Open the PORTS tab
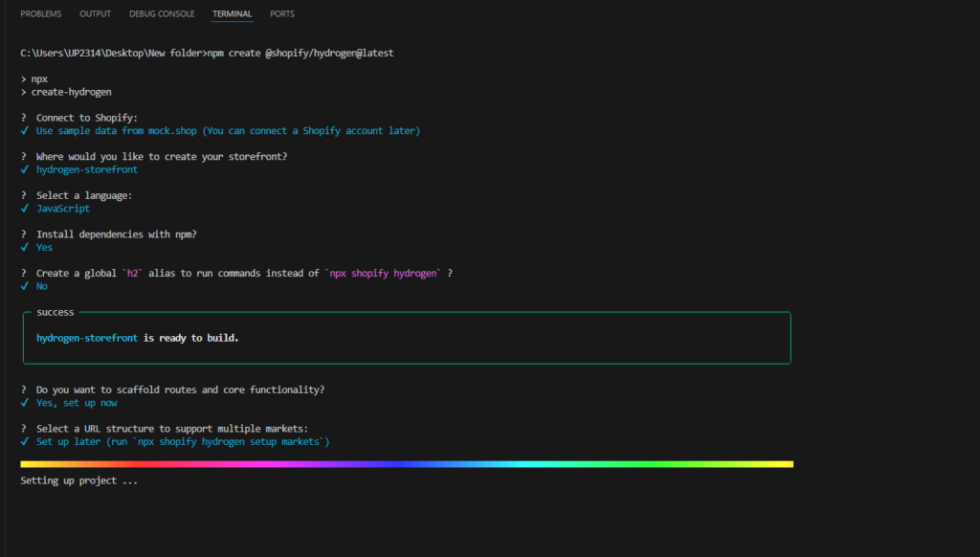The height and width of the screenshot is (557, 980). (282, 13)
